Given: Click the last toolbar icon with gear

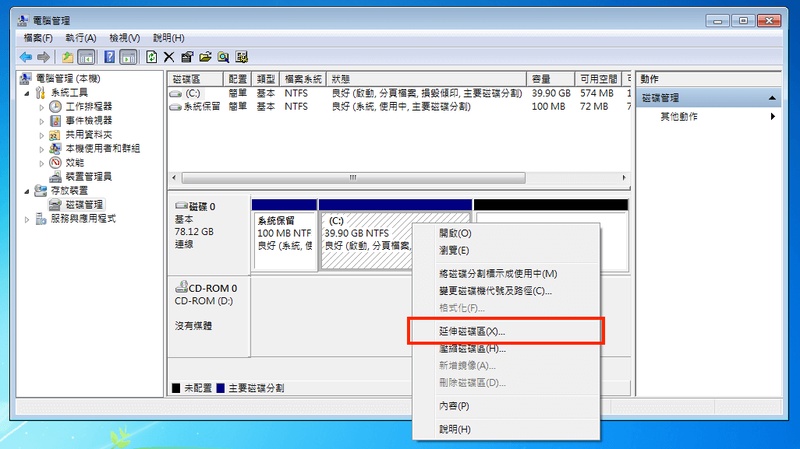Looking at the screenshot, I should (241, 57).
